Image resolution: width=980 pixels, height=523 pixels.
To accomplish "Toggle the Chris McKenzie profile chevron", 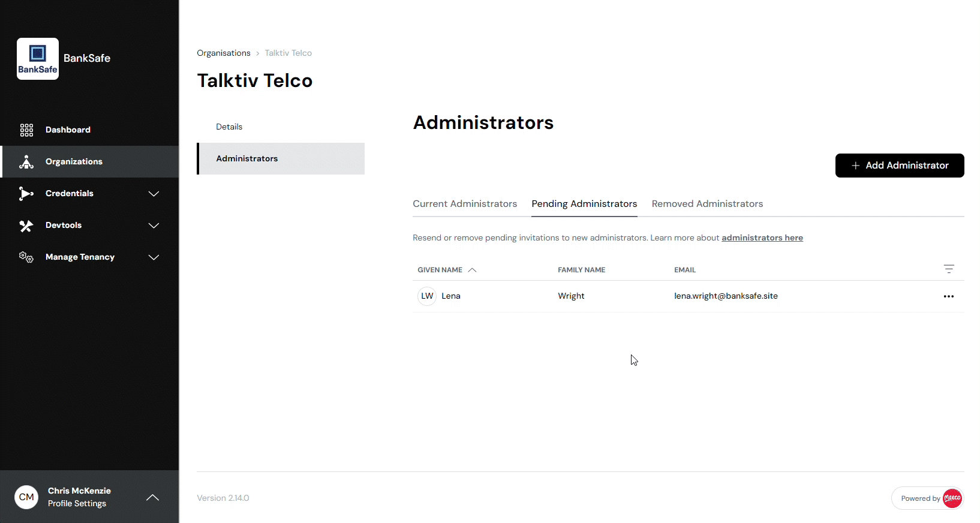I will 153,497.
